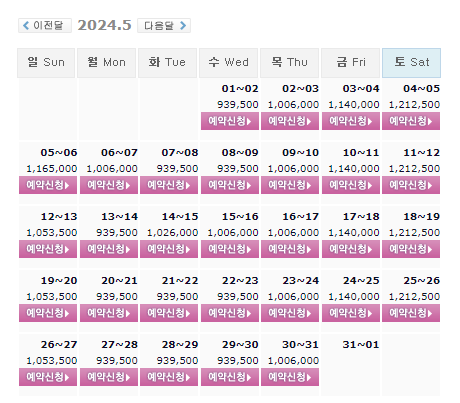Click the 일 Sun column header

point(46,63)
